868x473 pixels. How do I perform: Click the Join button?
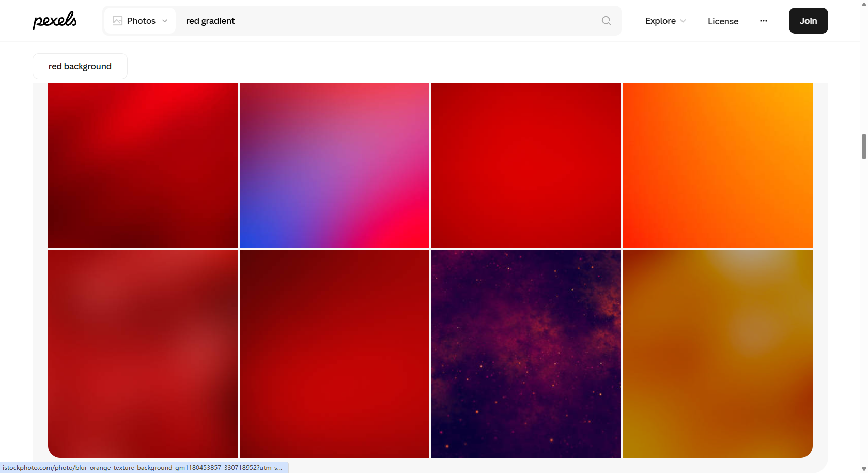808,21
